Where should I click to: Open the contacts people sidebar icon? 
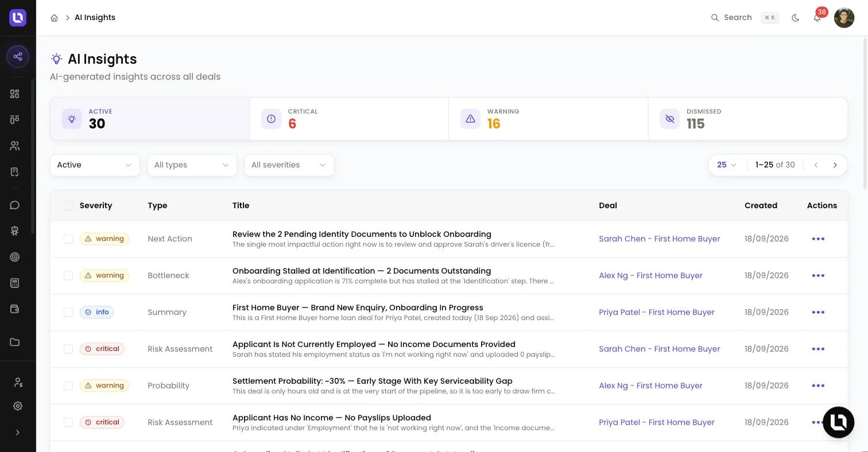(15, 146)
